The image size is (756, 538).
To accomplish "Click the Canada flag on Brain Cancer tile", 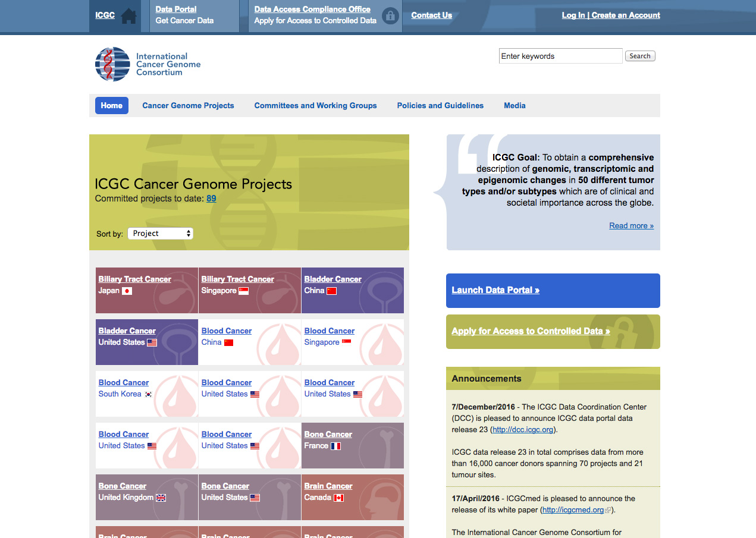I will (338, 498).
